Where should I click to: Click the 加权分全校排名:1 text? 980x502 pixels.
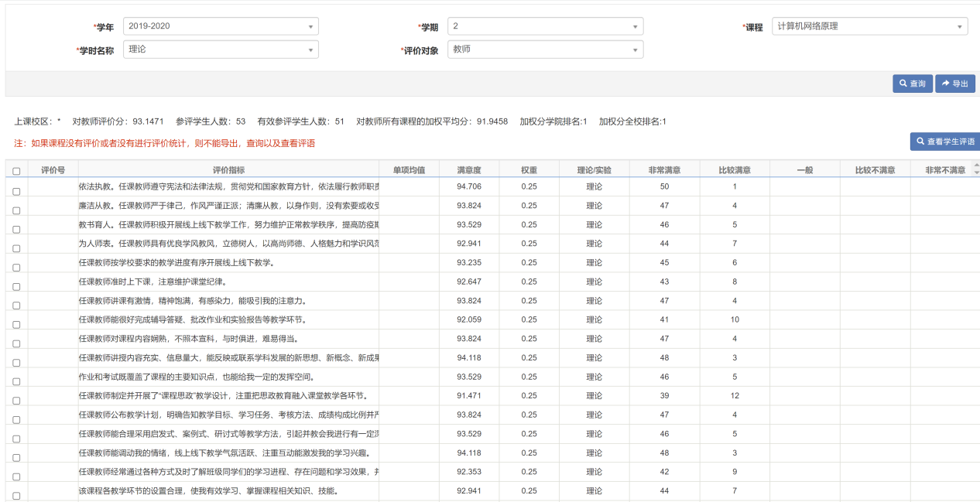(x=632, y=121)
